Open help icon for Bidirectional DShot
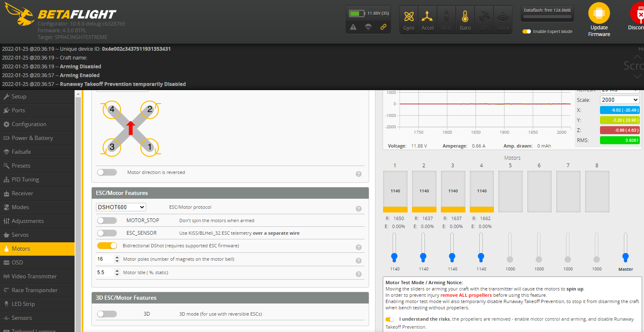Screen dimensions: 644x332 (x=359, y=247)
